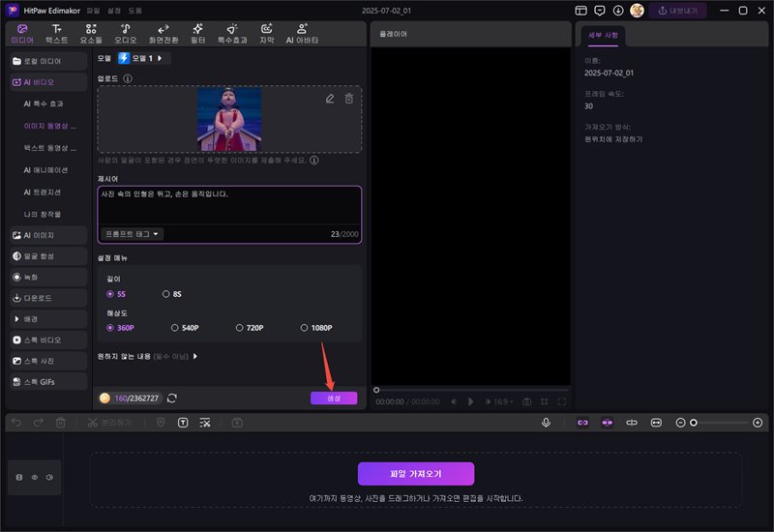Open the 로컬 미디어 sidebar section
The width and height of the screenshot is (774, 532).
tap(47, 61)
